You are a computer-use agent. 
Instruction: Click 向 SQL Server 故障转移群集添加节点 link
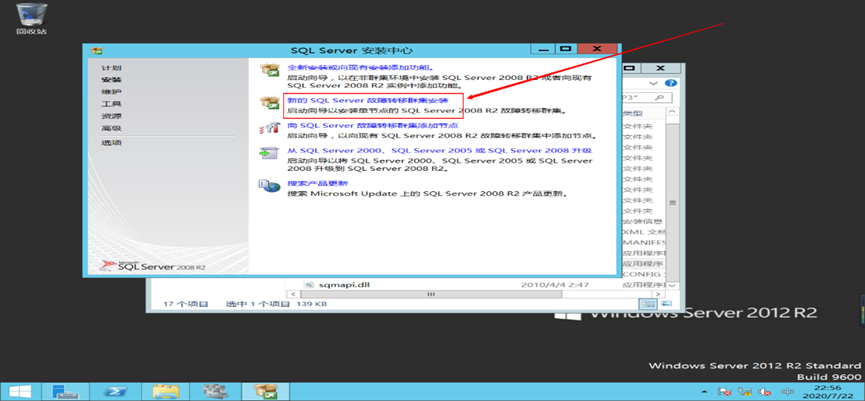372,125
